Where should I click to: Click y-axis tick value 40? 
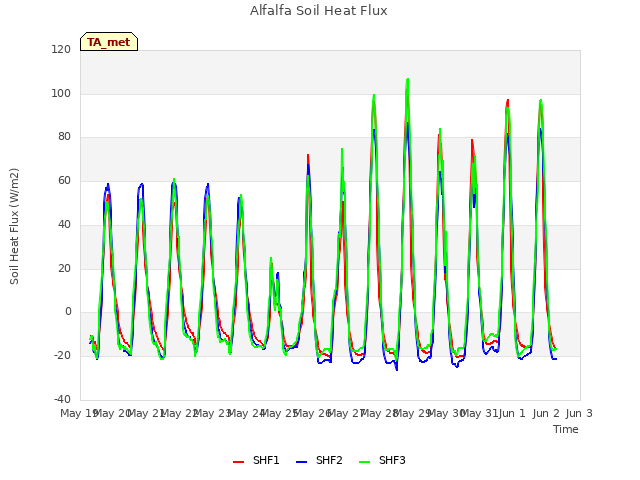point(64,224)
